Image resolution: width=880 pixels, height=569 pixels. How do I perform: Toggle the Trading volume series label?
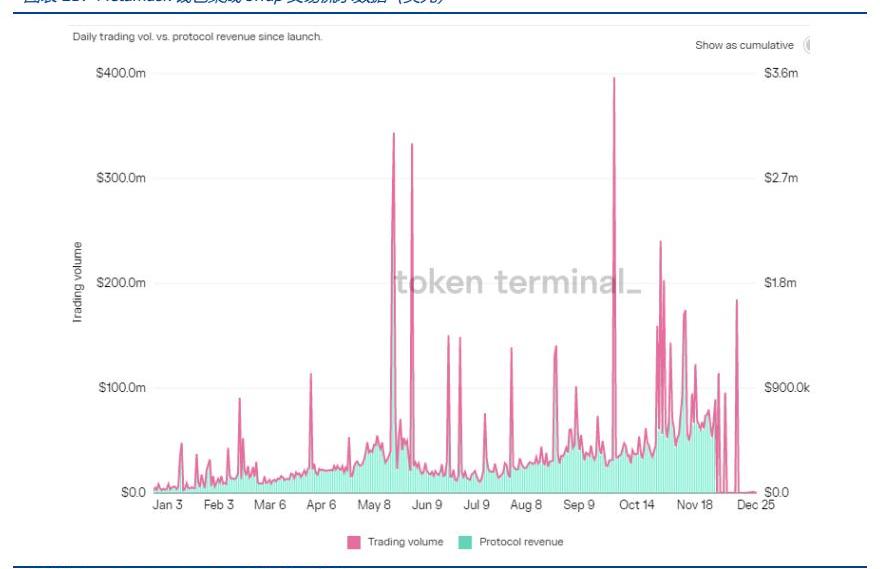point(405,542)
